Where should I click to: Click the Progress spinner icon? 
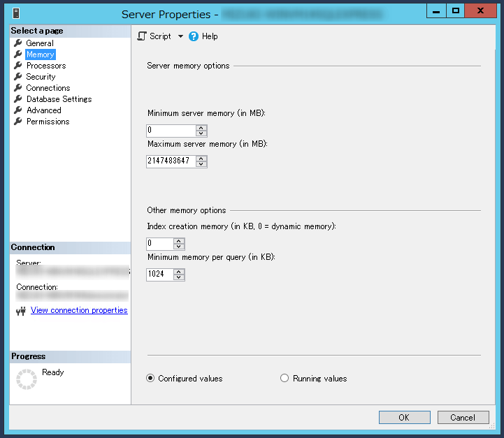pos(27,379)
